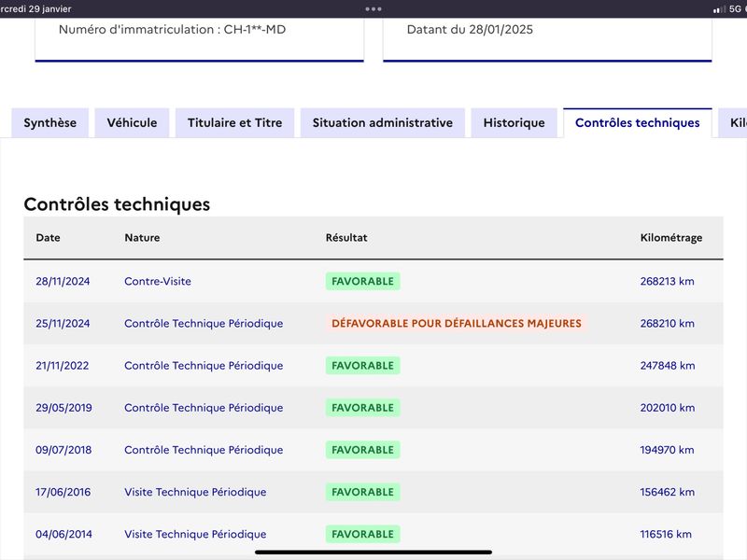
Task: Click the 247848 km mileage value
Action: coord(668,366)
